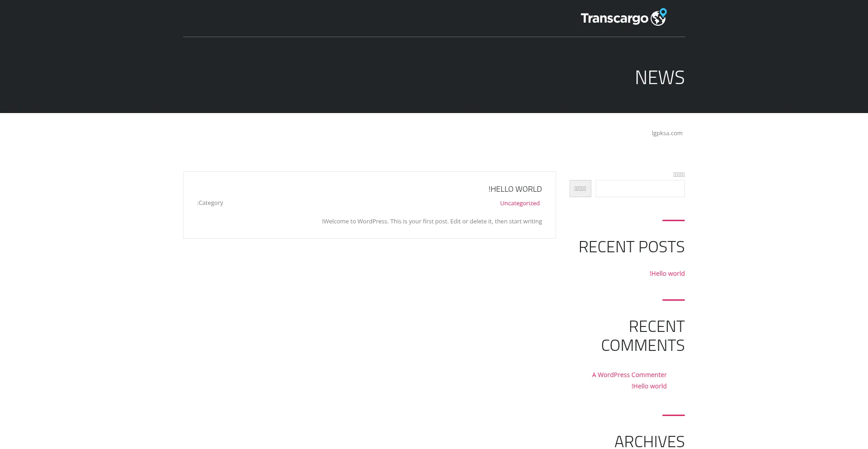Select the RECENT POSTS widget heading

coord(632,247)
